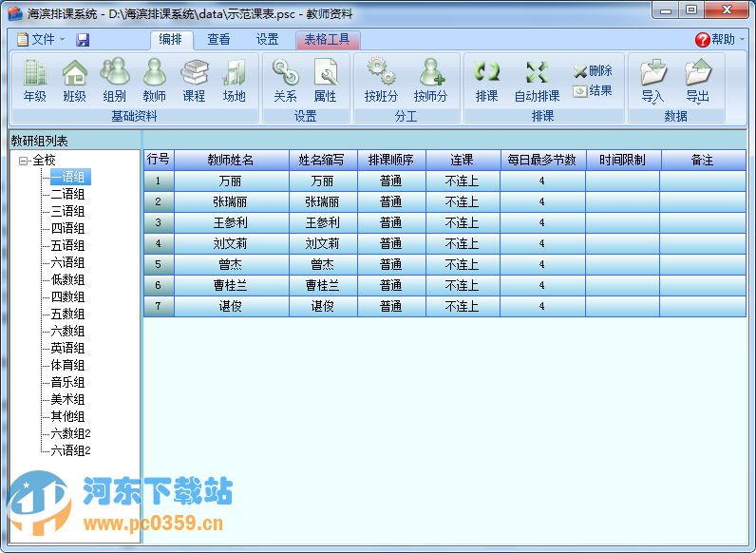Select 五语组 in the group list

(x=68, y=245)
